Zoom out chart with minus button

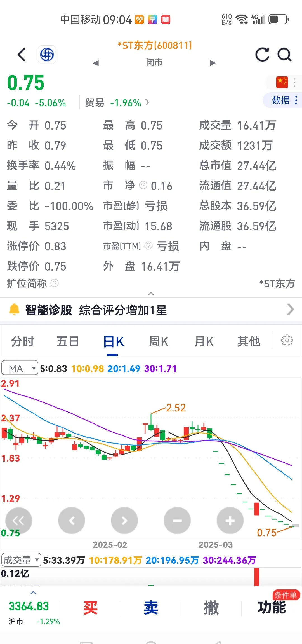(x=177, y=521)
